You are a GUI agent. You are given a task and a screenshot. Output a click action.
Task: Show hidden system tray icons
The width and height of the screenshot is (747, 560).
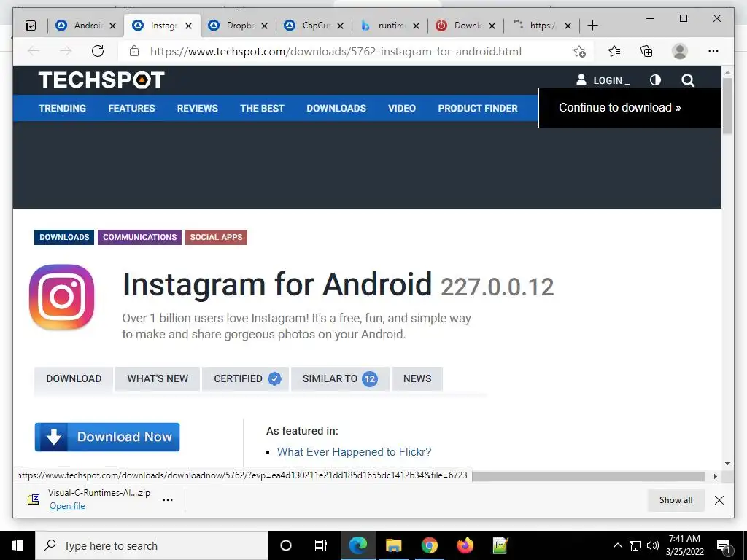click(617, 545)
